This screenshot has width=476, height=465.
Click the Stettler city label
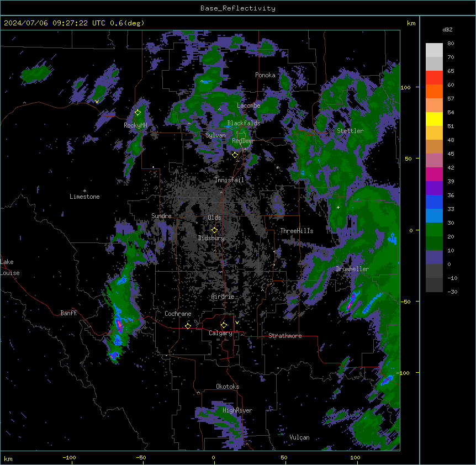coord(350,131)
